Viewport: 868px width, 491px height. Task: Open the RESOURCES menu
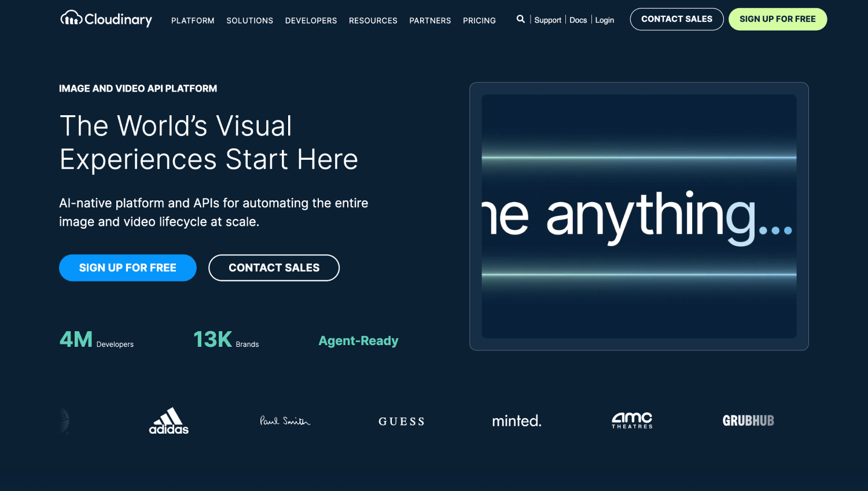tap(373, 20)
